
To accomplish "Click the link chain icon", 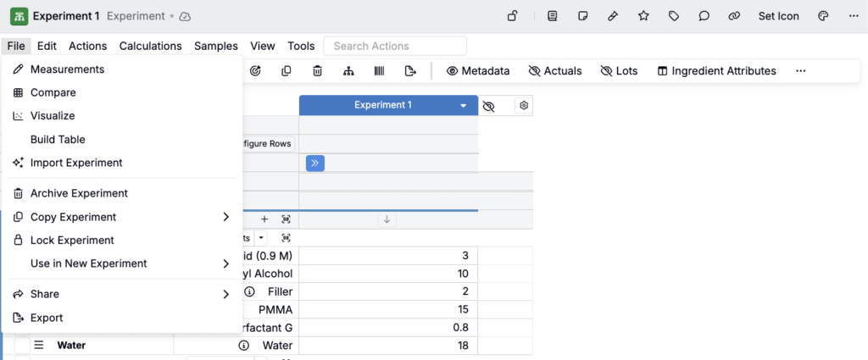I will 734,16.
